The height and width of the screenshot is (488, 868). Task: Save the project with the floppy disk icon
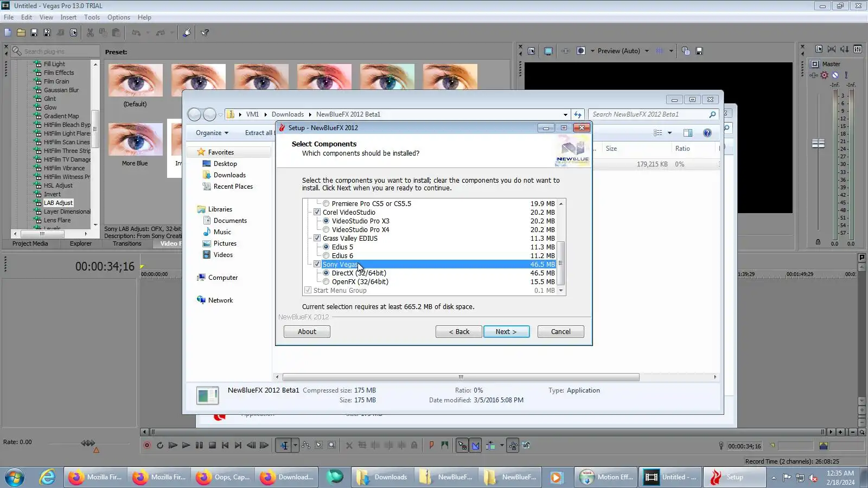tap(34, 33)
